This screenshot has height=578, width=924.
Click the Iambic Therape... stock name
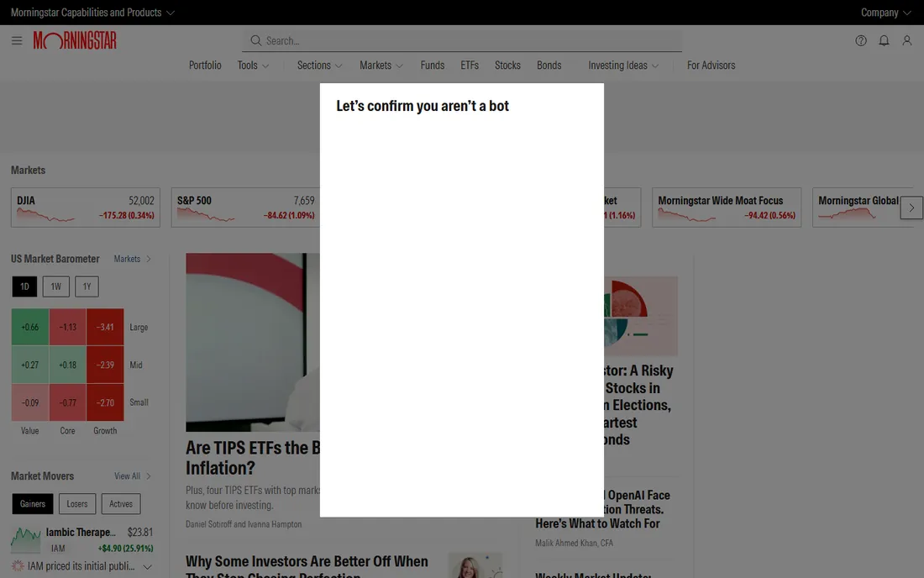click(81, 532)
